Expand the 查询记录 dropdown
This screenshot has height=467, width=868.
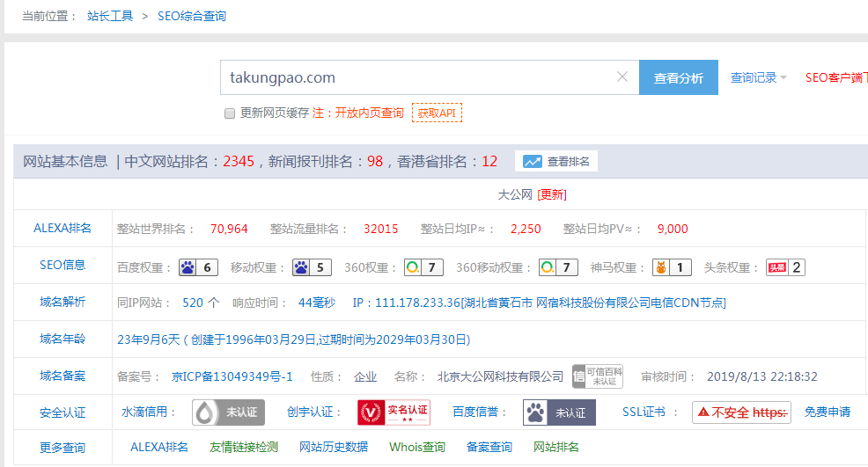click(758, 77)
